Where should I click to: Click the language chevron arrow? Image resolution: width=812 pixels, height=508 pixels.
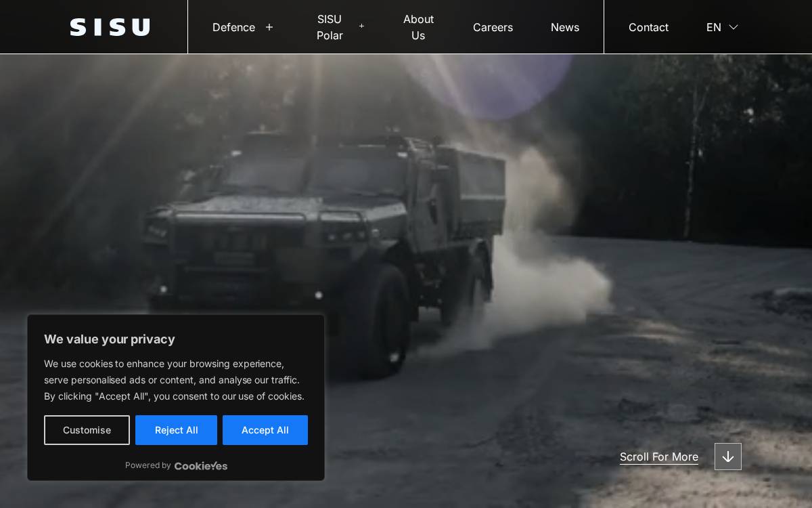click(x=734, y=27)
